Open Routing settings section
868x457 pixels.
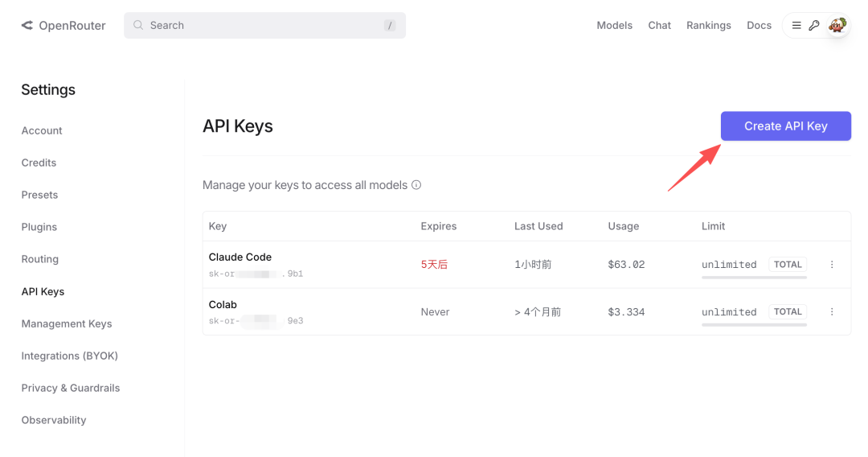coord(40,259)
